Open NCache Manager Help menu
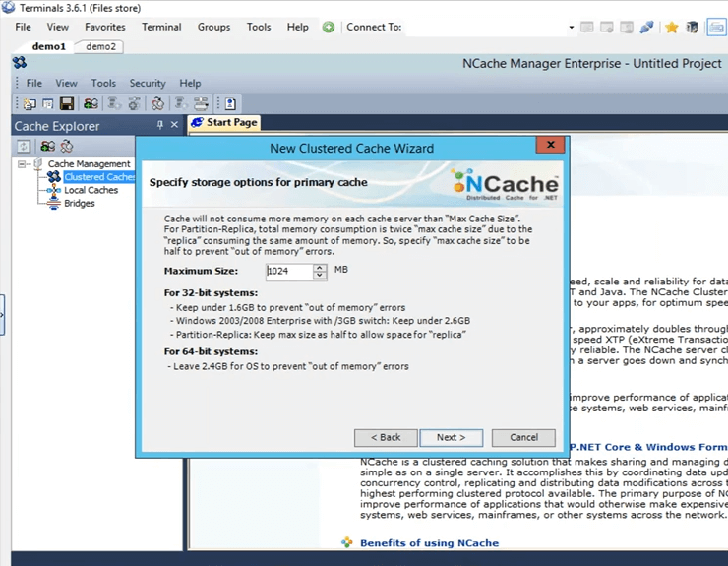728x566 pixels. [190, 84]
